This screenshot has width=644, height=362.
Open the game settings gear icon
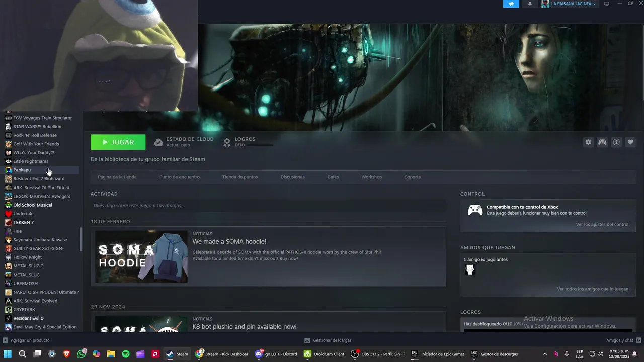pyautogui.click(x=588, y=142)
